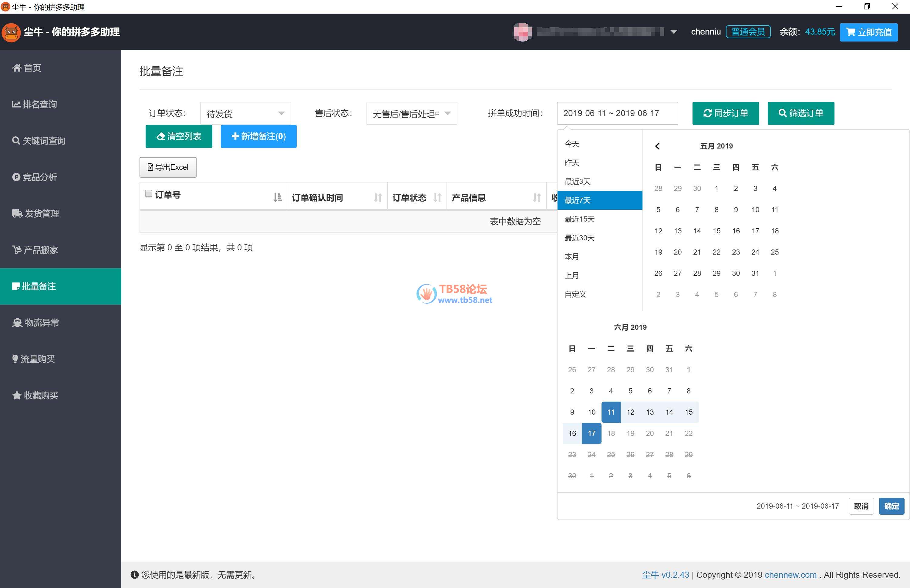This screenshot has height=588, width=910.
Task: Pick May 31 in 五月 2019 calendar
Action: point(755,273)
